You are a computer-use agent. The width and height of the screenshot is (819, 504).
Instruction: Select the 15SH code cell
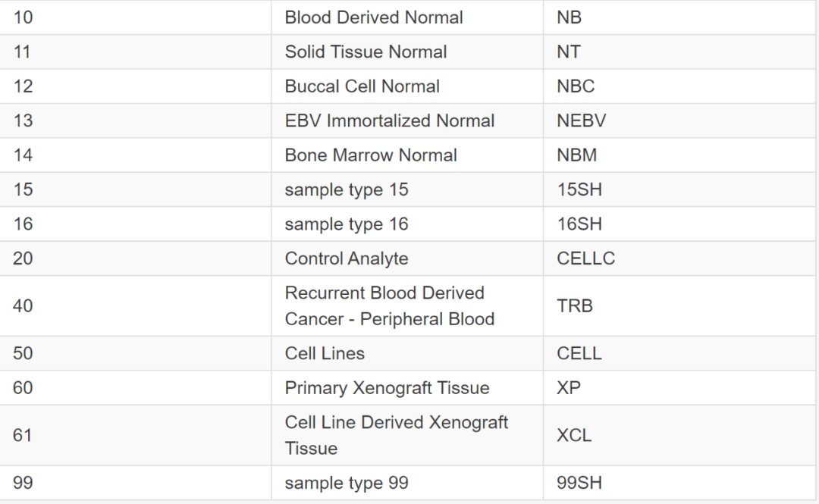(679, 189)
